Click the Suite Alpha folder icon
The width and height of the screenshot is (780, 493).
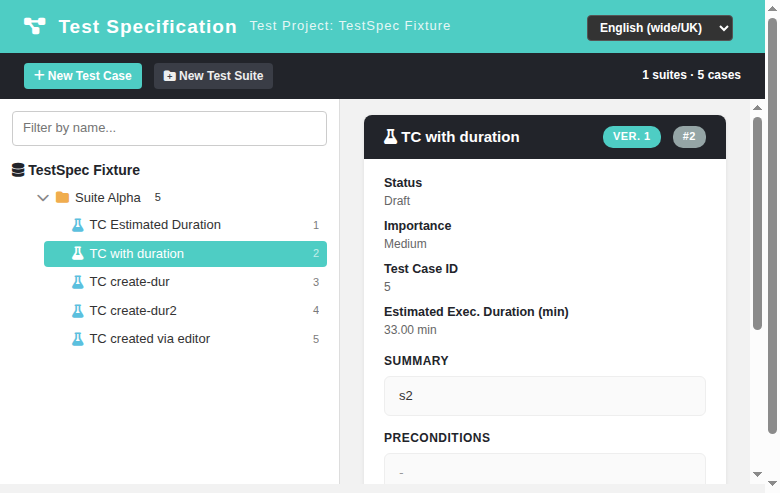pyautogui.click(x=62, y=197)
